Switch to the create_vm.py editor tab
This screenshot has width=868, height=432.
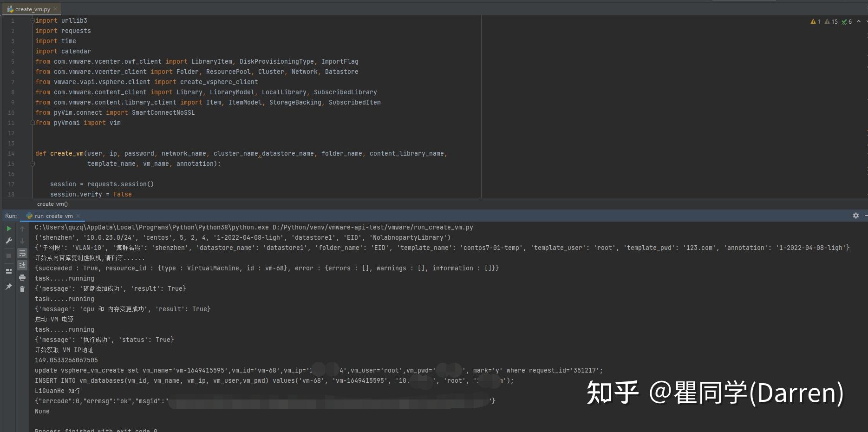pyautogui.click(x=31, y=8)
